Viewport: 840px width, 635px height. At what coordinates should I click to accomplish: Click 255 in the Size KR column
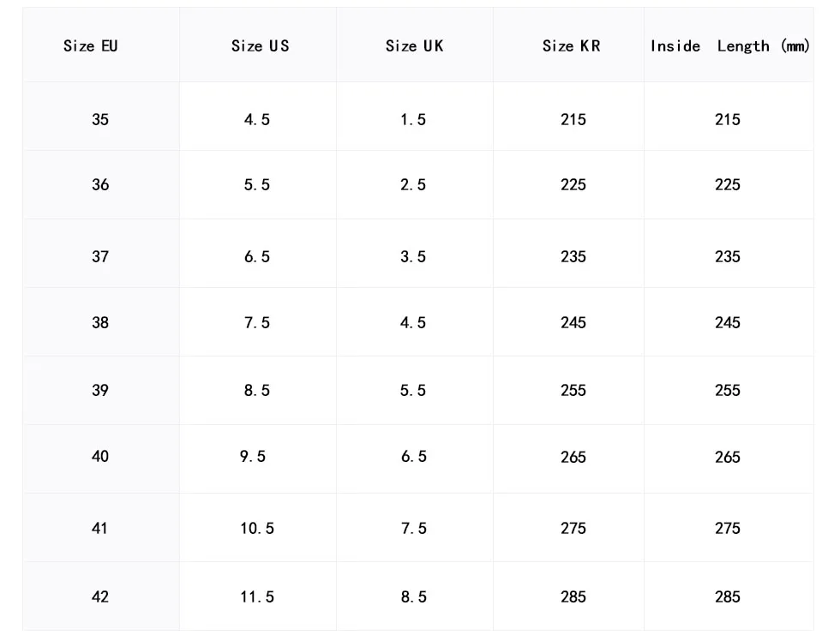coord(573,391)
